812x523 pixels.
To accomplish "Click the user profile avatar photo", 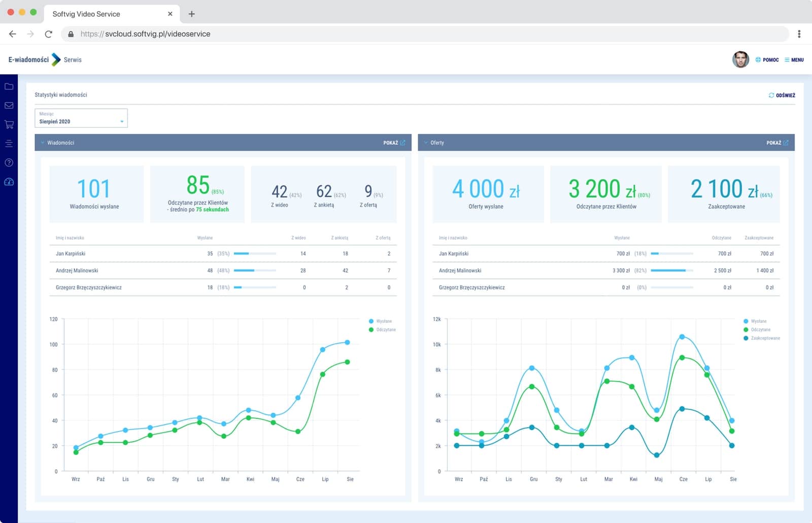I will [x=740, y=59].
